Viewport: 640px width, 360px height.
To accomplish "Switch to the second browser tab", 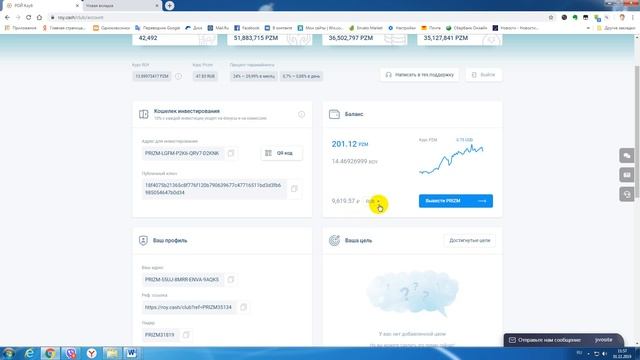I will [122, 6].
